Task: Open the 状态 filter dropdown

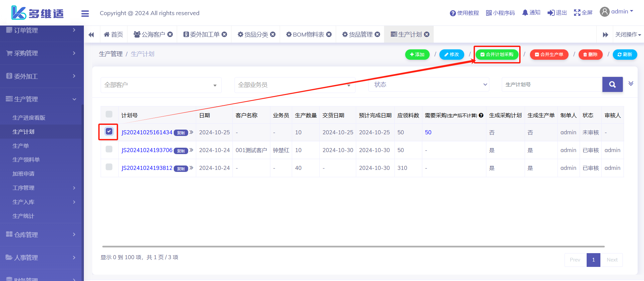Action: click(429, 85)
